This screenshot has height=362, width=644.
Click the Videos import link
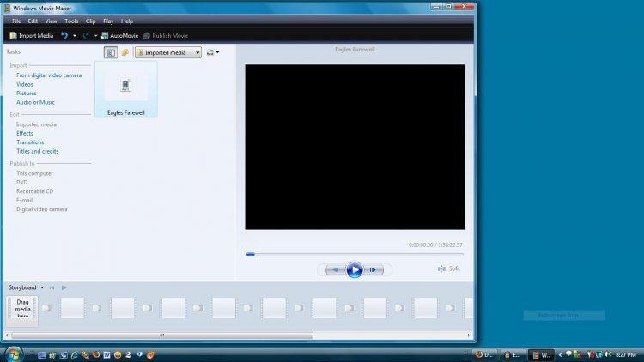25,85
